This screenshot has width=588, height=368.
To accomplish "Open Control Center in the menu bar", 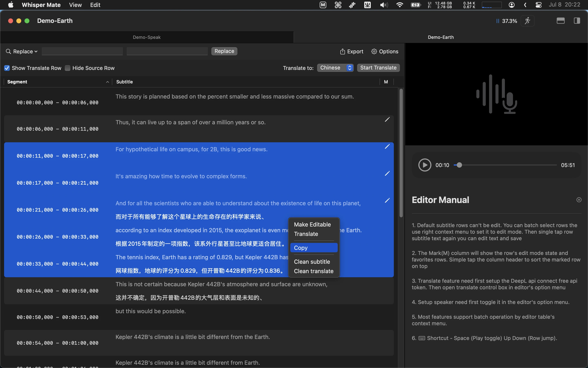I will click(538, 5).
